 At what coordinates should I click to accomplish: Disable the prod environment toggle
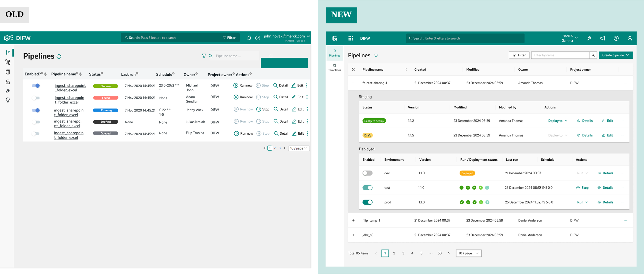tap(367, 202)
